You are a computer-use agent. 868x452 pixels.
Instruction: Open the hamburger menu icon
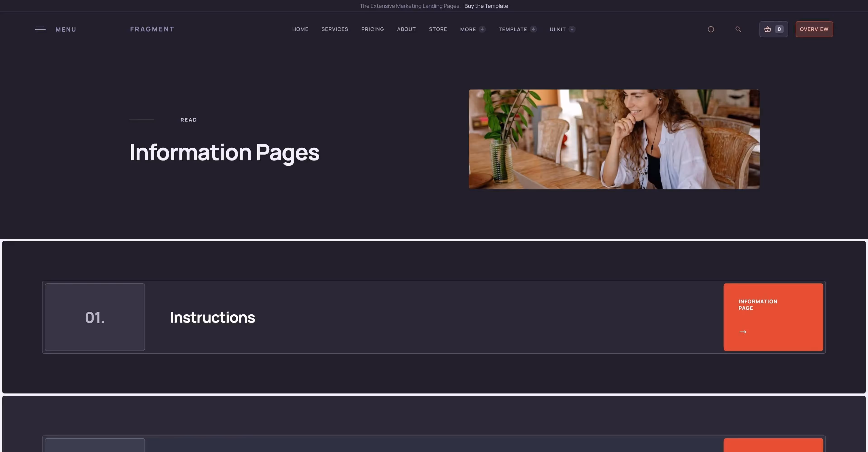pyautogui.click(x=40, y=29)
